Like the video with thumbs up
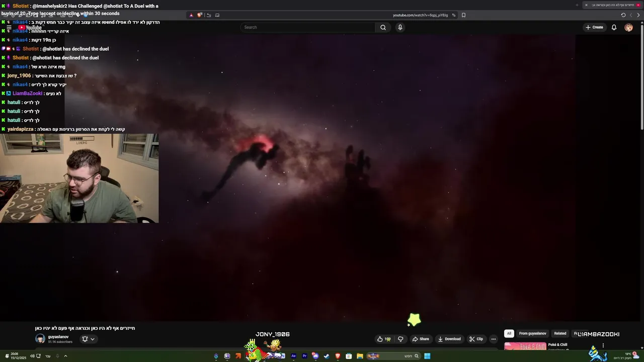Image resolution: width=644 pixels, height=362 pixels. pyautogui.click(x=385, y=339)
